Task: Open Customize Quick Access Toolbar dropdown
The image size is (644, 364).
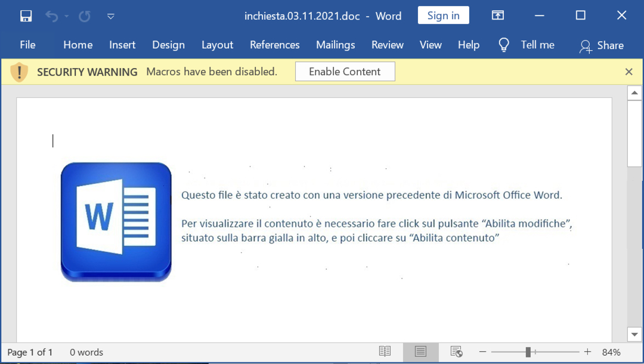Action: click(110, 17)
